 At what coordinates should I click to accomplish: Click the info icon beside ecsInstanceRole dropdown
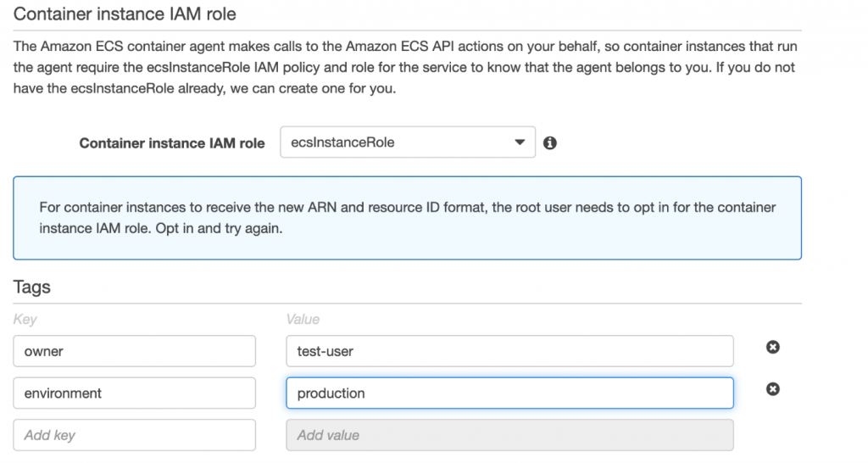tap(549, 143)
